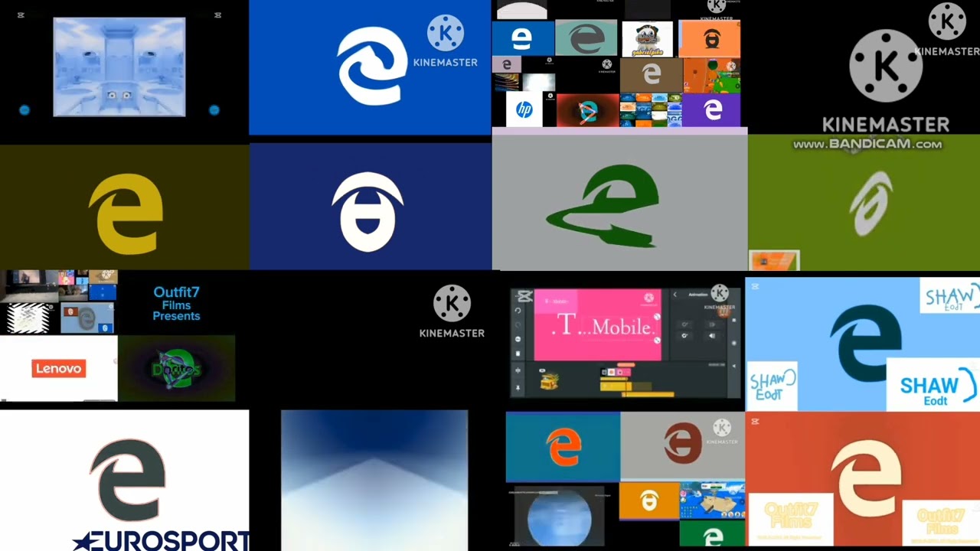Click the EUROSPORT wordmark

click(161, 540)
